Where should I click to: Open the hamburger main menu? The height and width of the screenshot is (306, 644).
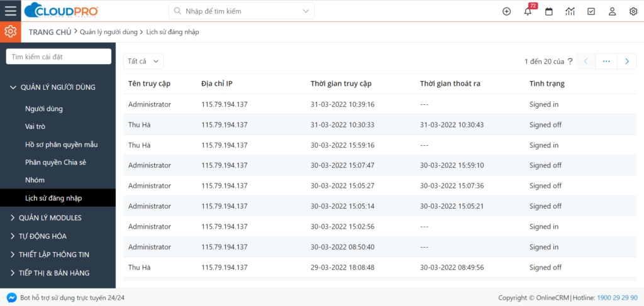pos(11,11)
